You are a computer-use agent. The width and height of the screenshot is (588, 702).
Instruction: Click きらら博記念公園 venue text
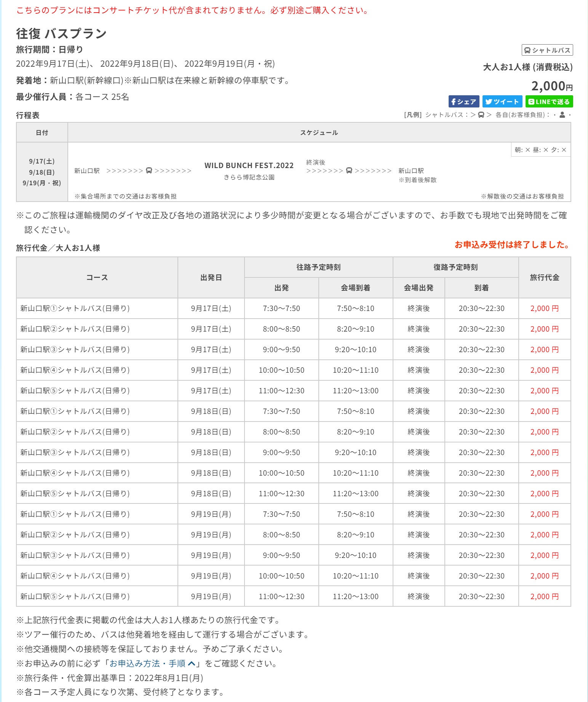coord(249,177)
